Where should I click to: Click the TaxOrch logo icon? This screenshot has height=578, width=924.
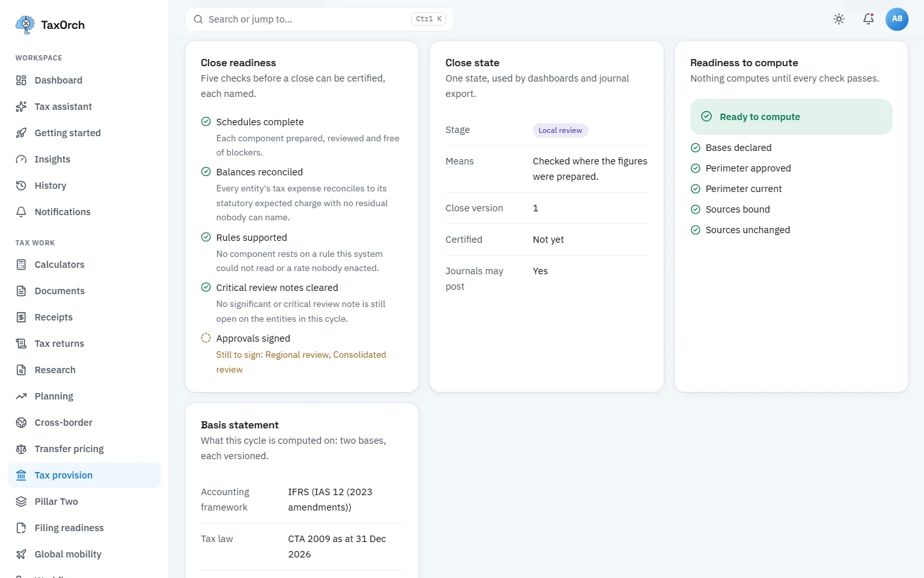(25, 25)
